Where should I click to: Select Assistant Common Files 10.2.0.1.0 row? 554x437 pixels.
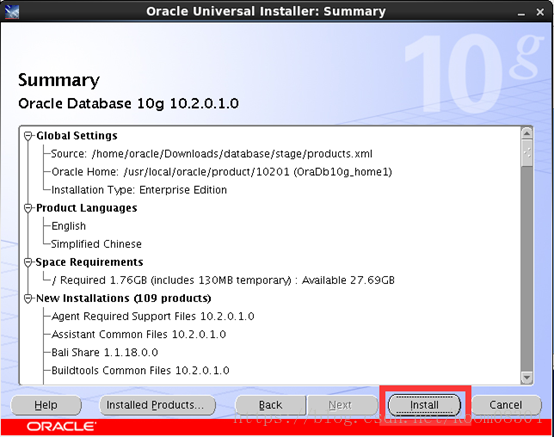click(139, 334)
